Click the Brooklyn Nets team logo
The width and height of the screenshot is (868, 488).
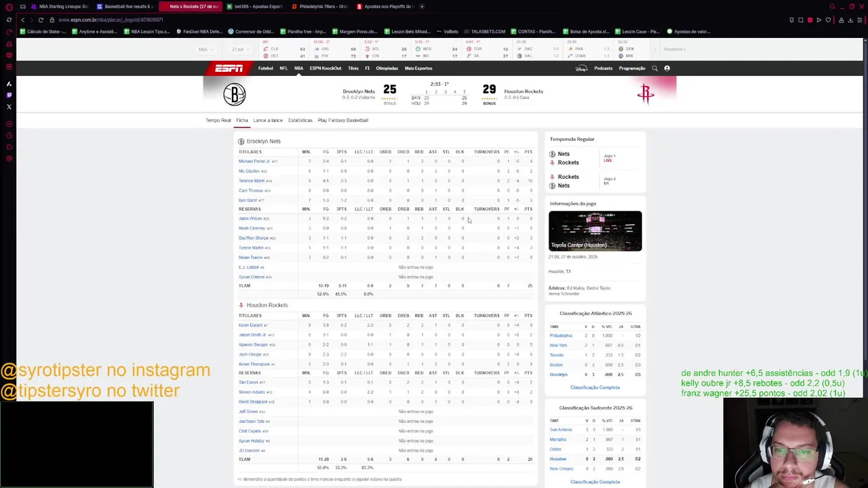click(x=235, y=94)
